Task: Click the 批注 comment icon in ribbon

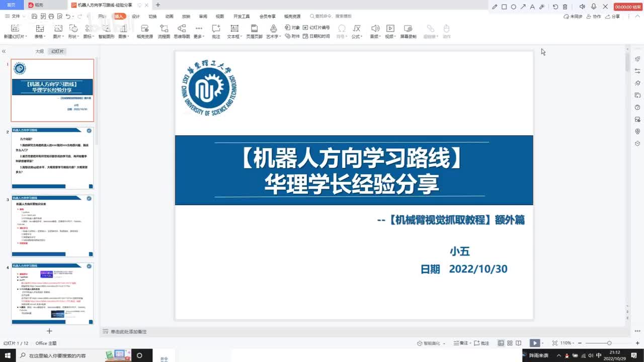Action: [x=216, y=32]
